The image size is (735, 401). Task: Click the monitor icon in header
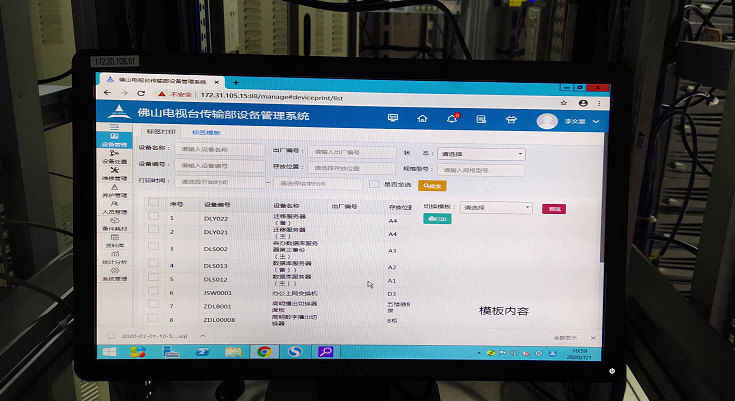(x=393, y=119)
